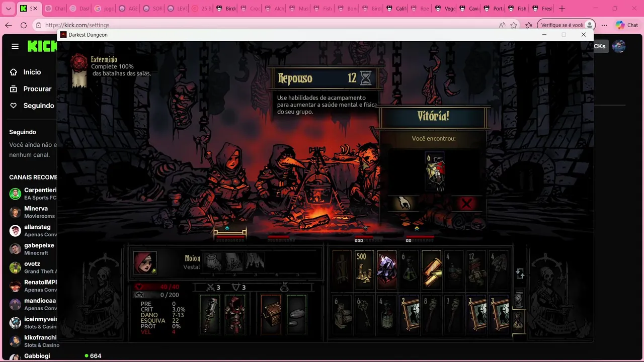Select the portrait stack of 2
The height and width of the screenshot is (362, 644).
(409, 313)
